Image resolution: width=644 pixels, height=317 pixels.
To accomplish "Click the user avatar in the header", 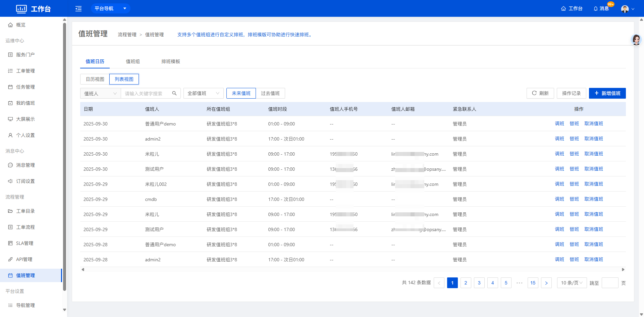I will [625, 9].
